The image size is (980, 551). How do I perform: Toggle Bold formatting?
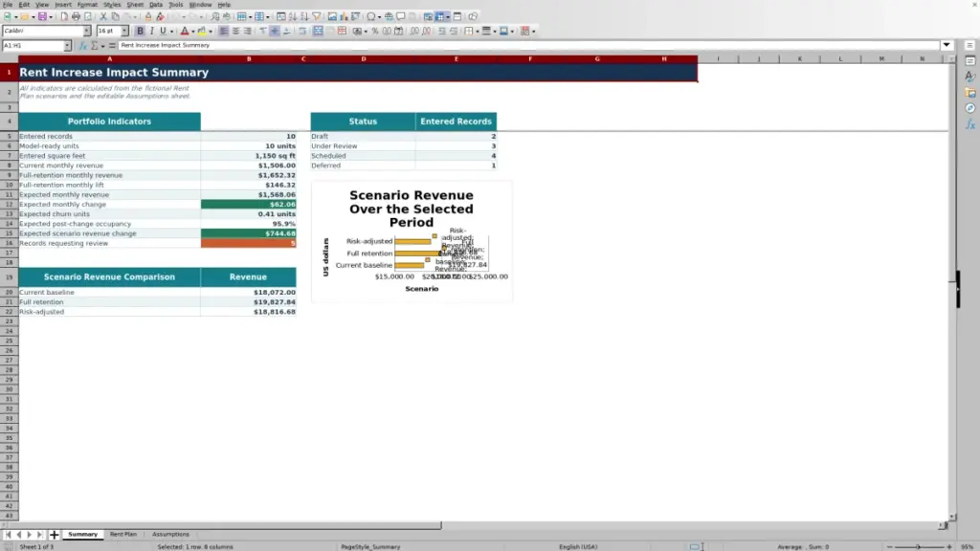140,32
